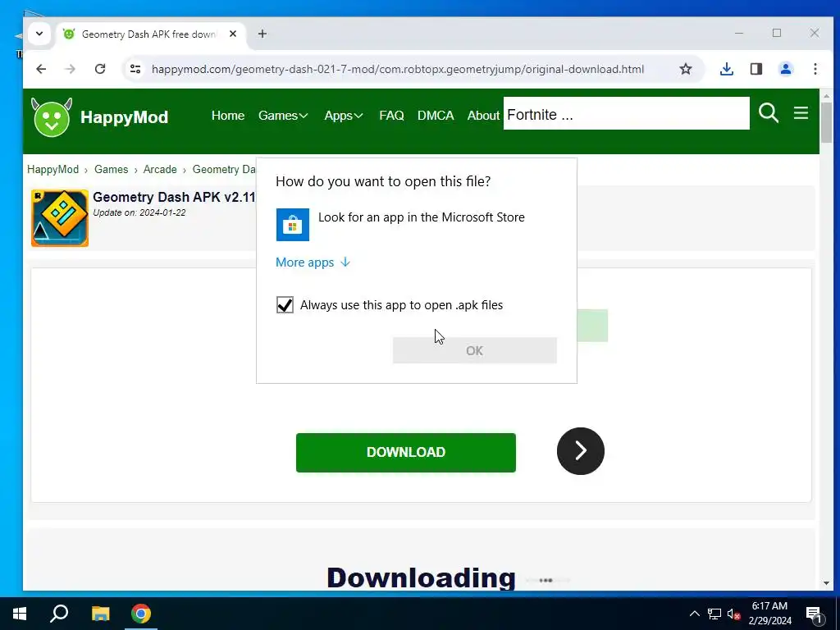Click the Games breadcrumb link
The height and width of the screenshot is (630, 840).
111,169
